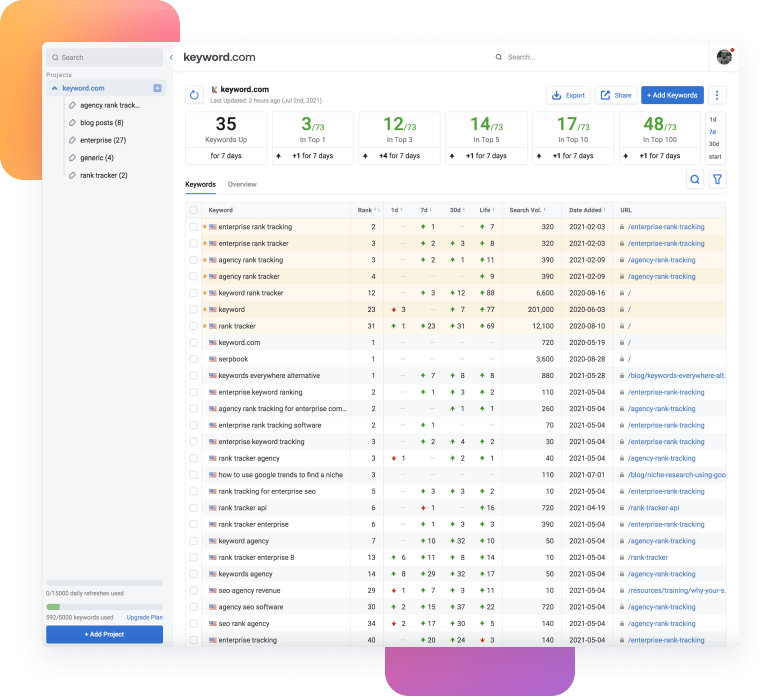This screenshot has width=768, height=696.
Task: Click the star icon on keyword row
Action: 205,310
